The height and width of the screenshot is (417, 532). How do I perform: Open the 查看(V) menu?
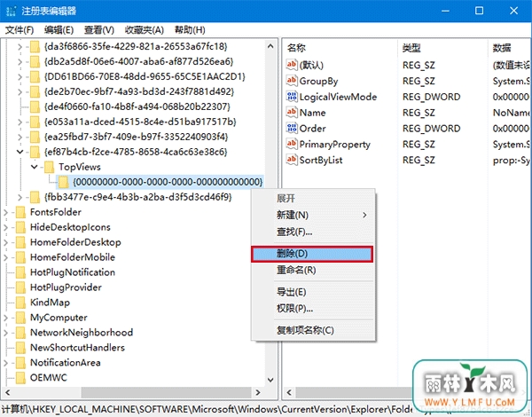(x=99, y=30)
